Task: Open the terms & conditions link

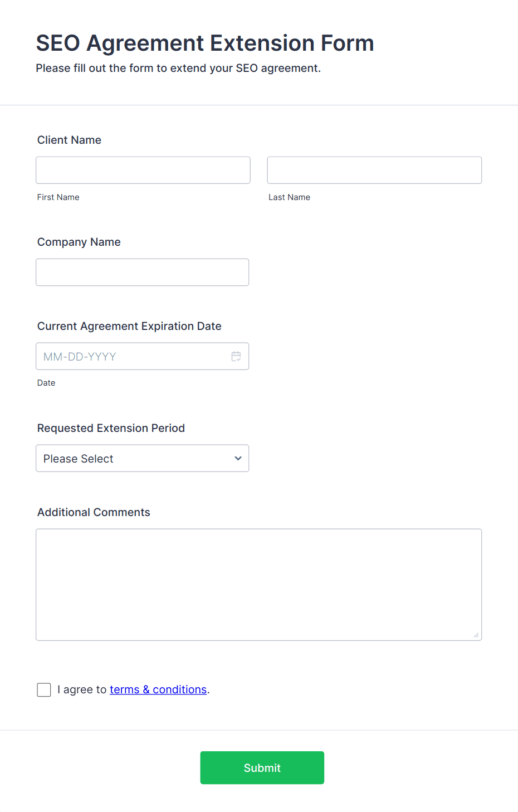Action: coord(158,689)
